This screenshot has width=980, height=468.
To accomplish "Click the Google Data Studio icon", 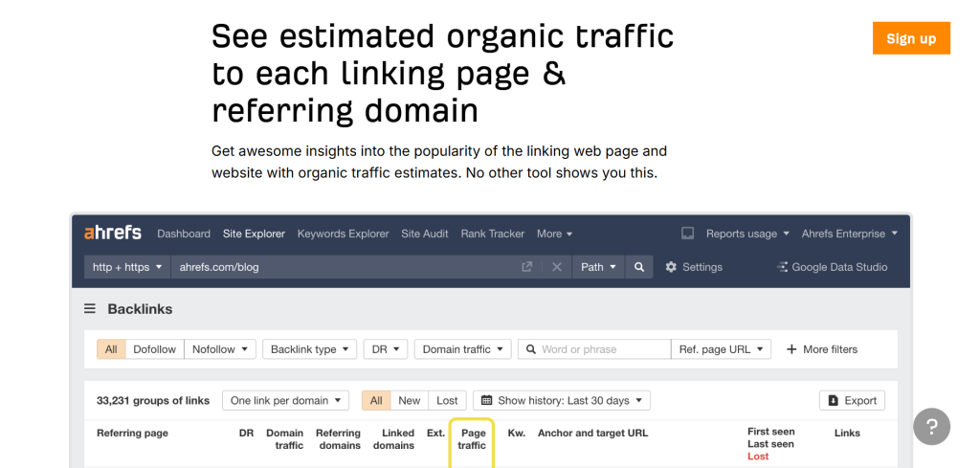I will tap(782, 267).
